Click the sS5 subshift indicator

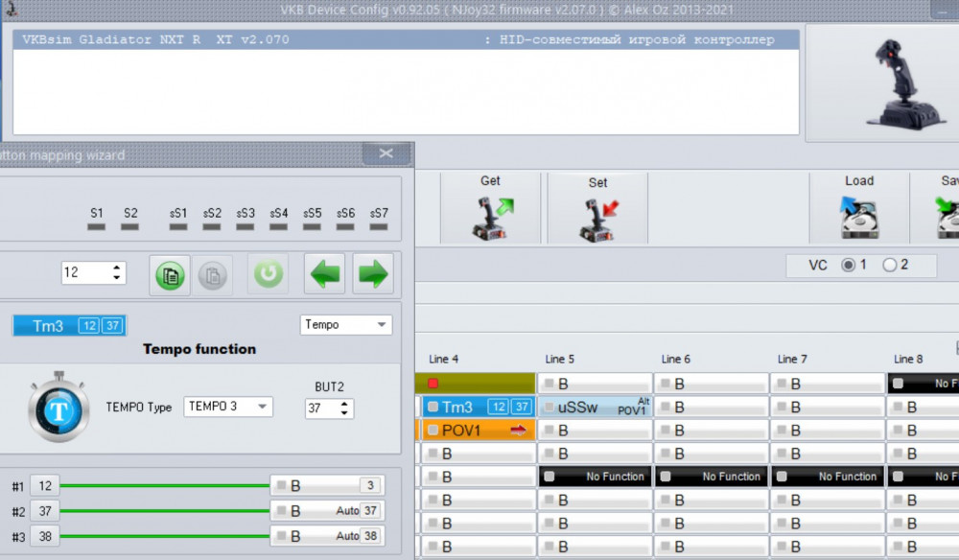312,227
